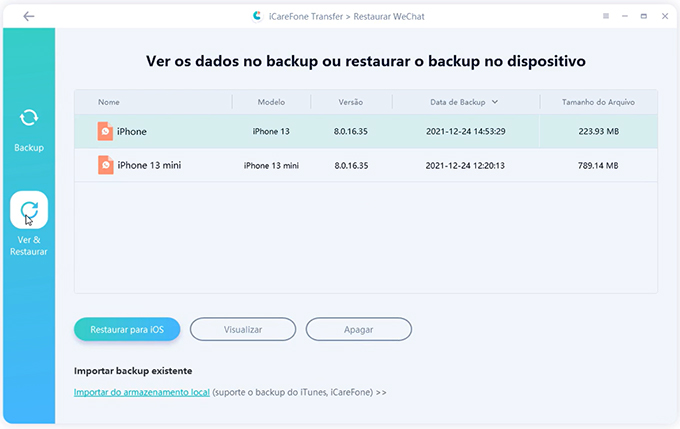The width and height of the screenshot is (680, 429).
Task: Click the Visualizar button
Action: pos(243,329)
